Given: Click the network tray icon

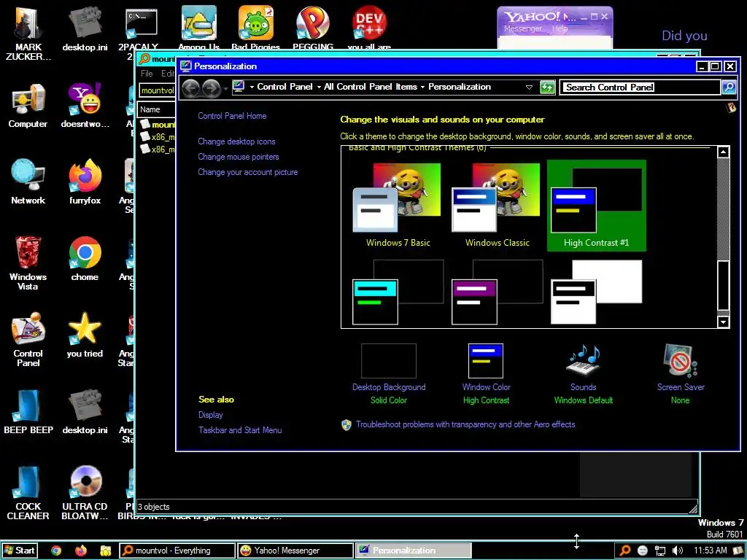Looking at the screenshot, I should click(x=659, y=551).
